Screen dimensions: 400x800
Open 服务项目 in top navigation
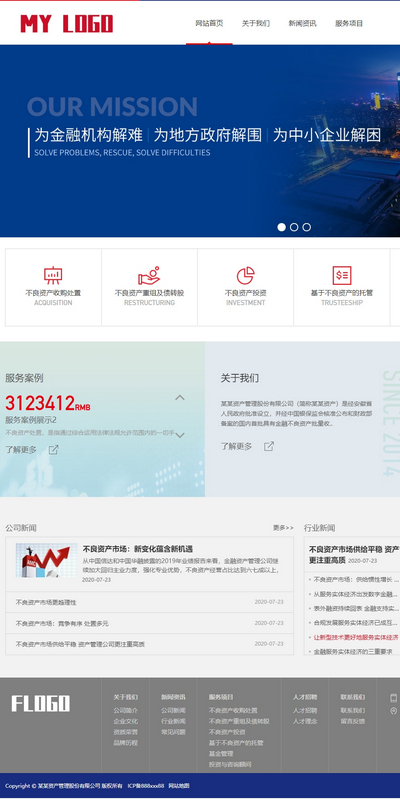point(349,23)
